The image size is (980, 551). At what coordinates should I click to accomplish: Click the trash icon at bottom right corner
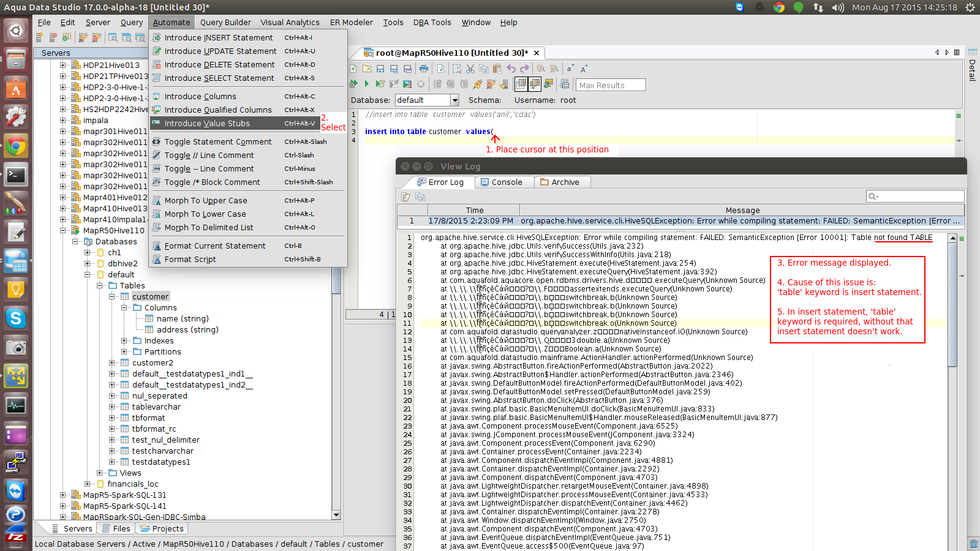tap(974, 544)
